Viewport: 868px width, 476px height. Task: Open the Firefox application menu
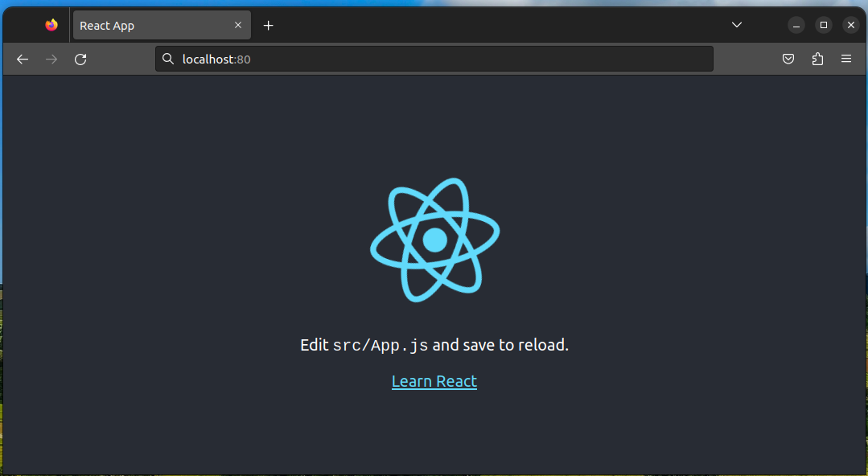(x=845, y=59)
